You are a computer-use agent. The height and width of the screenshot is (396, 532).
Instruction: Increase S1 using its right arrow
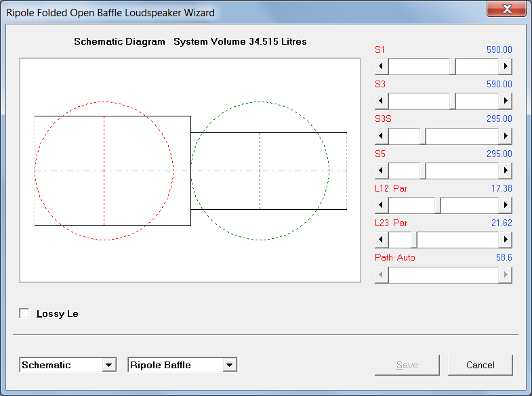click(505, 66)
